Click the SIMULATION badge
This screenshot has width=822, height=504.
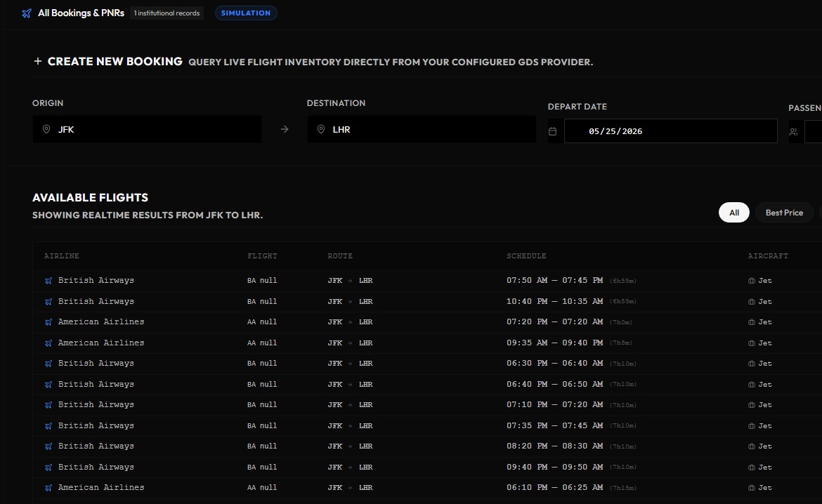coord(246,13)
